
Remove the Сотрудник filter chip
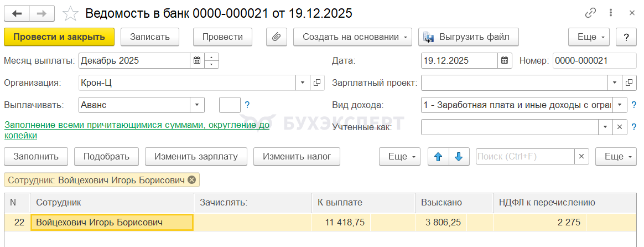click(191, 179)
